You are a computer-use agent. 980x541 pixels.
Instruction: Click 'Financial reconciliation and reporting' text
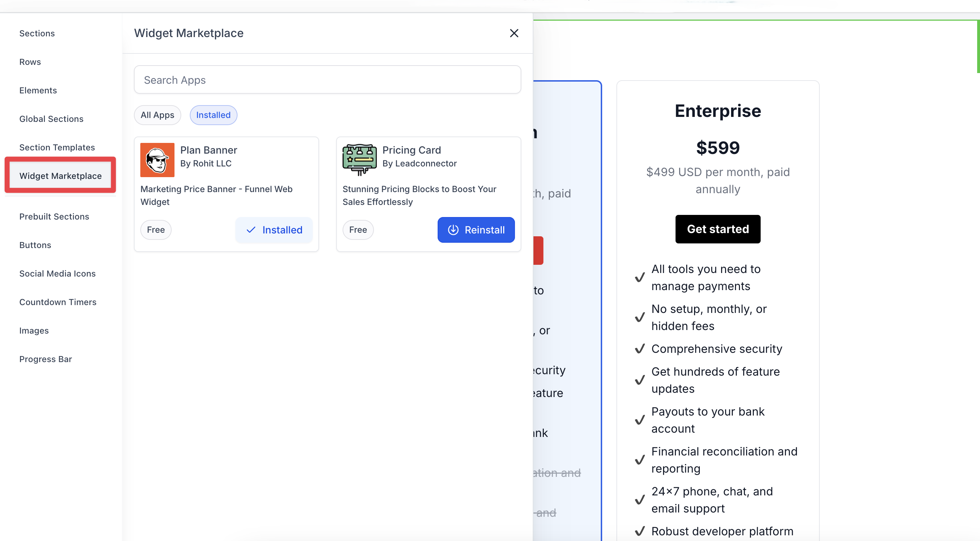coord(724,460)
